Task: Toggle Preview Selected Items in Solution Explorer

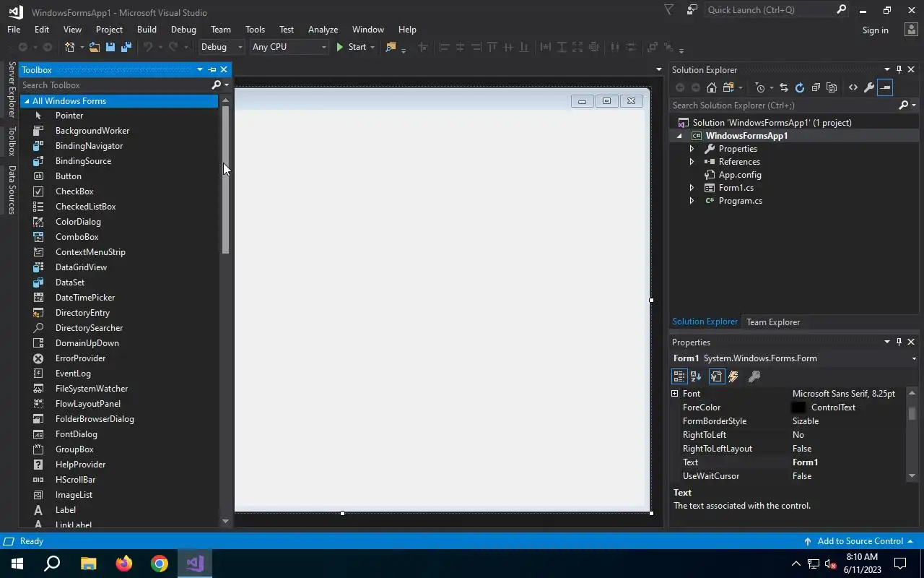Action: pos(886,87)
